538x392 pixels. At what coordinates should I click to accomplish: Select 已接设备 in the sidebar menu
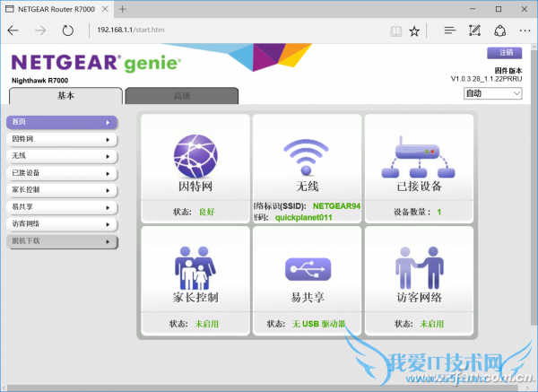coord(62,173)
